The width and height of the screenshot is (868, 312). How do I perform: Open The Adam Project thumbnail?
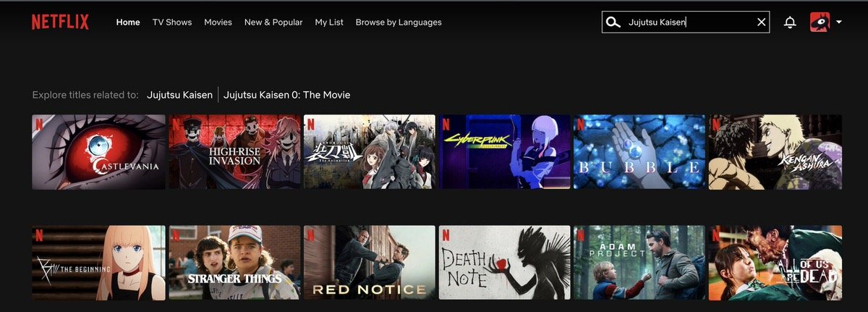click(x=639, y=263)
